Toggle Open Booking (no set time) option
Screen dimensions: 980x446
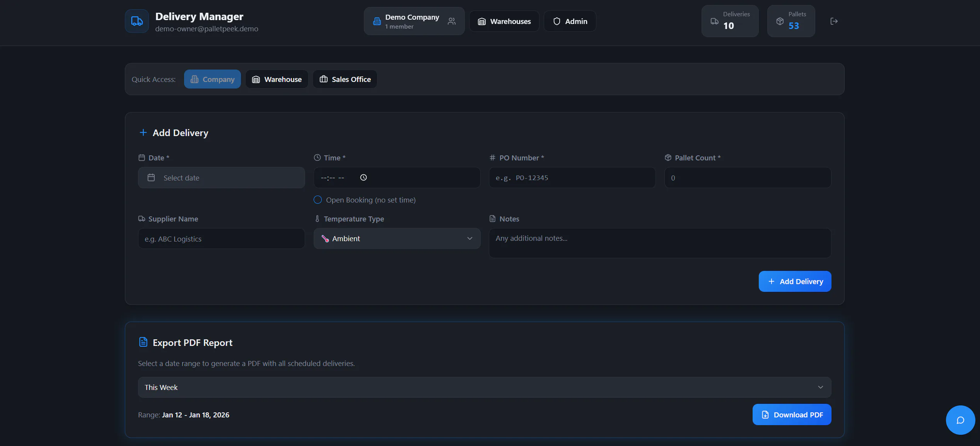[x=318, y=200]
